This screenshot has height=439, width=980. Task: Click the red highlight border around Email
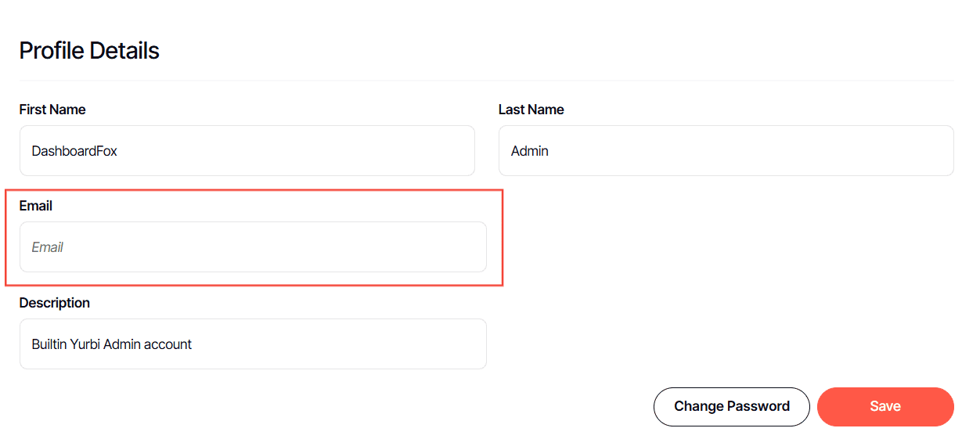[x=502, y=235]
